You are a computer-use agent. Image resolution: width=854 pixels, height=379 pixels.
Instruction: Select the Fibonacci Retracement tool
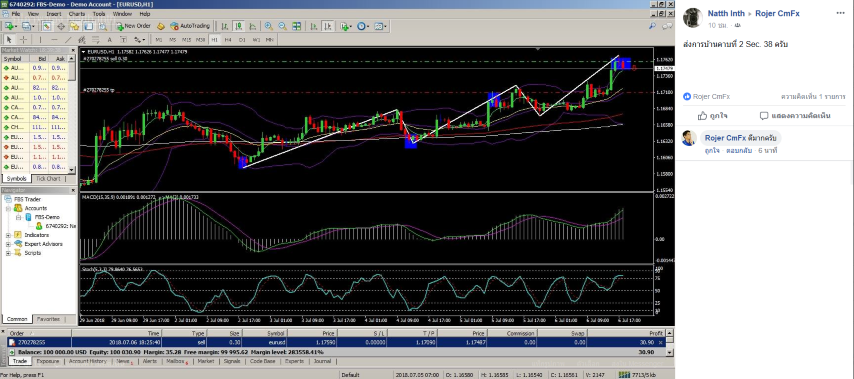click(95, 40)
